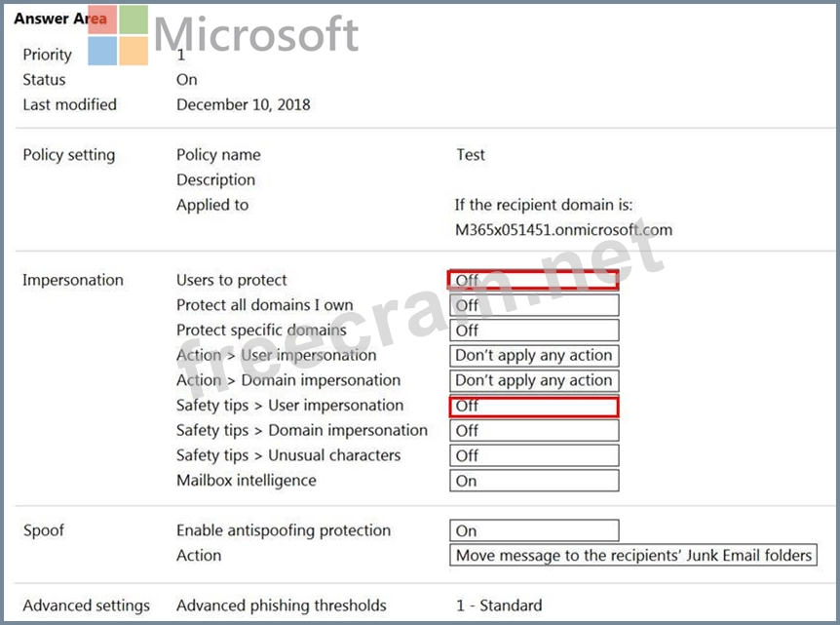This screenshot has width=840, height=625.
Task: Click the 'Spoof' section label
Action: click(44, 530)
